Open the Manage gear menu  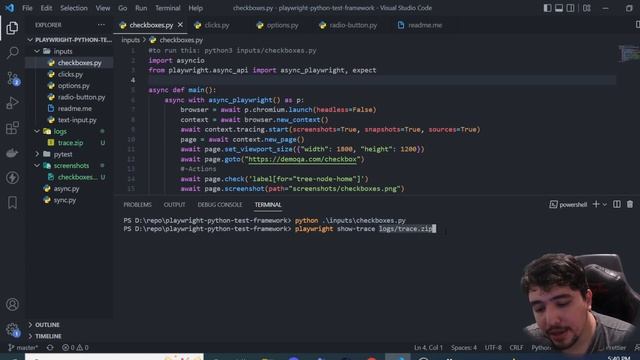[x=12, y=329]
